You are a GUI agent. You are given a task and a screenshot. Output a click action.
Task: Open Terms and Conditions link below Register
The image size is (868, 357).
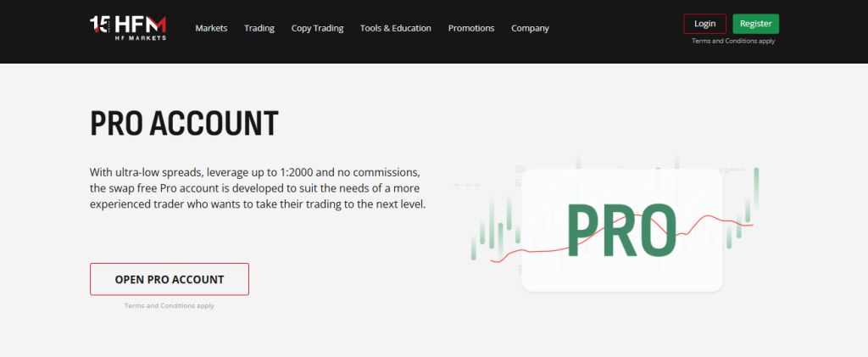click(x=732, y=41)
